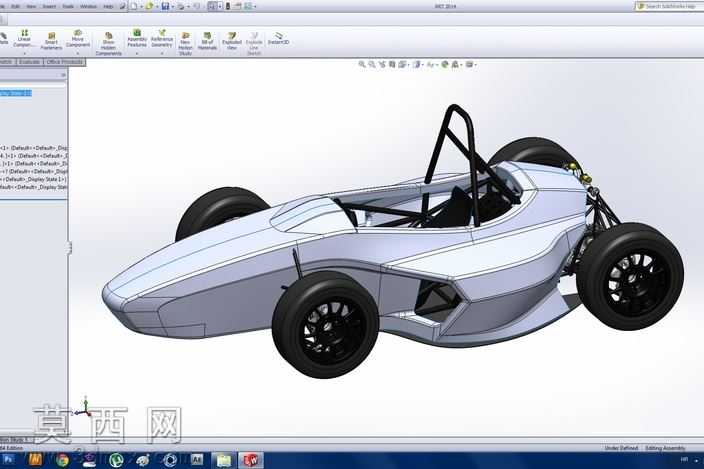Image resolution: width=704 pixels, height=469 pixels.
Task: Click the Save icon
Action: [x=165, y=6]
